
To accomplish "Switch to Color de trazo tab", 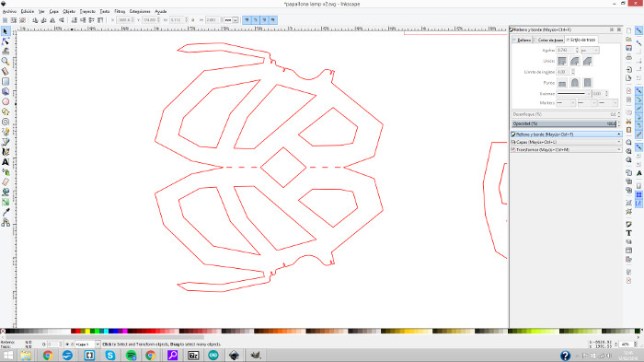I will pyautogui.click(x=548, y=40).
